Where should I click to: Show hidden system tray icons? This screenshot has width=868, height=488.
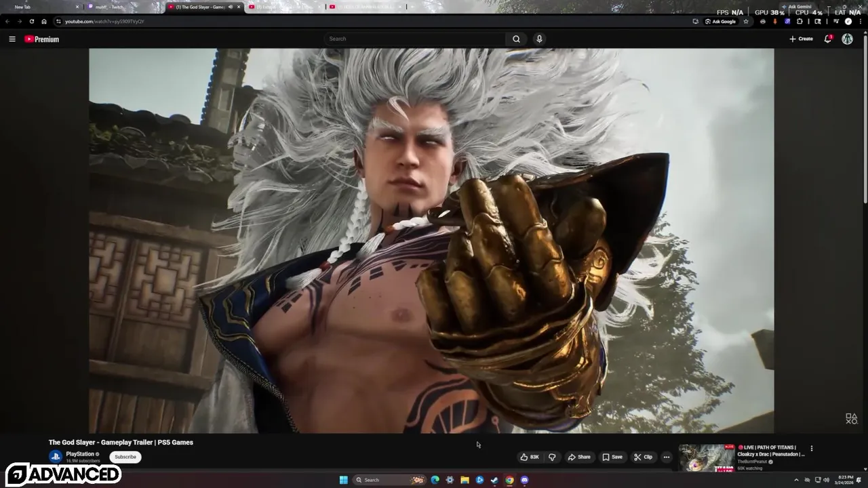pos(796,480)
